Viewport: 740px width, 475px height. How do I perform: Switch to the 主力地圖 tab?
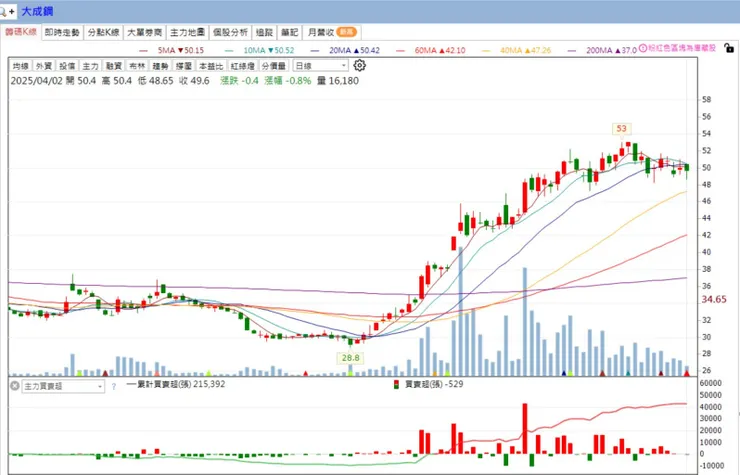[187, 32]
